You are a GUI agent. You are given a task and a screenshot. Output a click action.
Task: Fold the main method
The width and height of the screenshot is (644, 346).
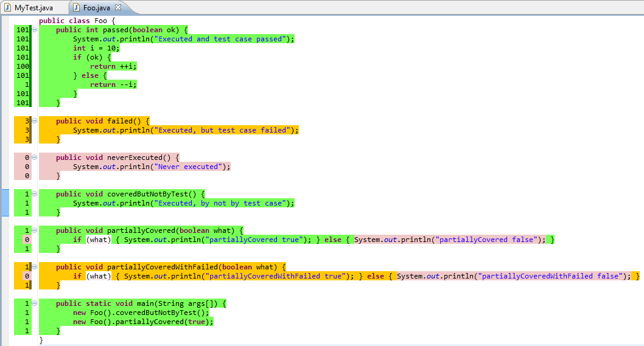35,303
